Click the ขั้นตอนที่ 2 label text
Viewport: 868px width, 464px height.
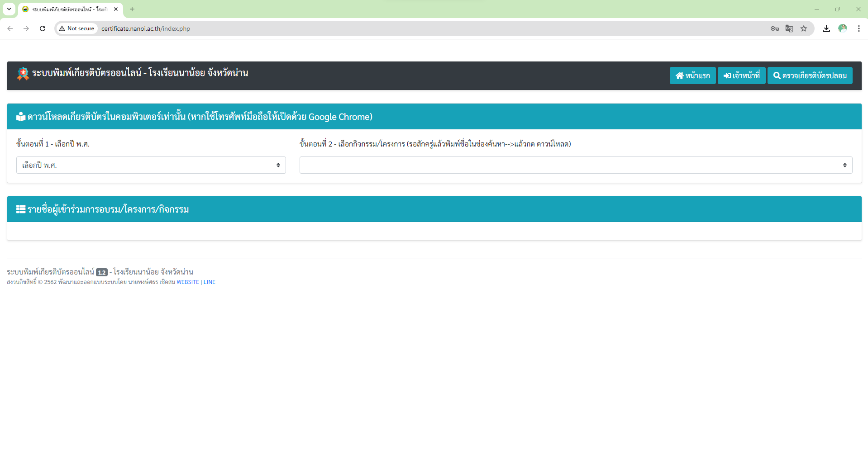(x=435, y=144)
